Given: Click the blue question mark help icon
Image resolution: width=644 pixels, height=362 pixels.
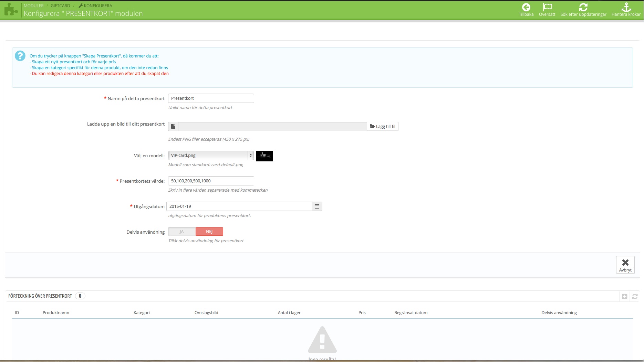Looking at the screenshot, I should coord(20,56).
